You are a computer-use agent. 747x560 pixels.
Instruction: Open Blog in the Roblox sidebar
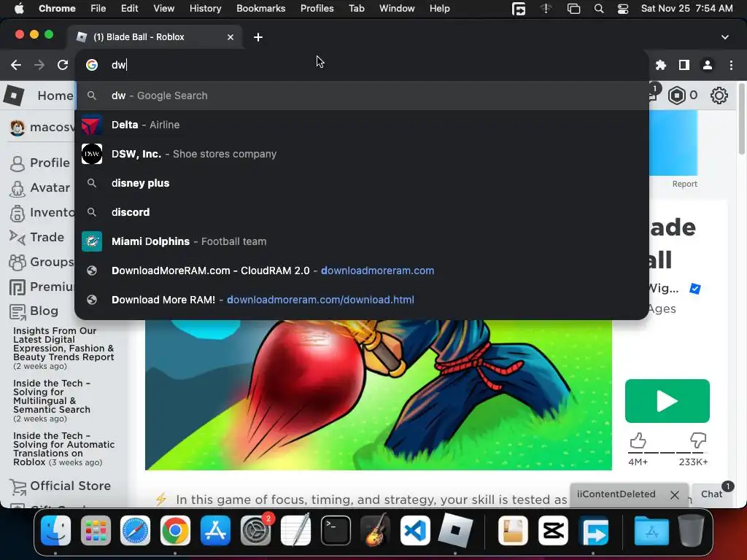coord(34,311)
